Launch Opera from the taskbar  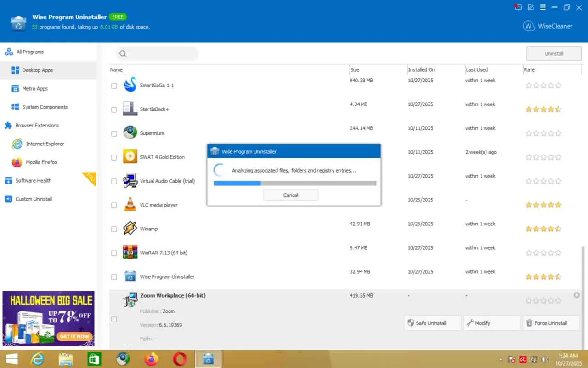(180, 359)
